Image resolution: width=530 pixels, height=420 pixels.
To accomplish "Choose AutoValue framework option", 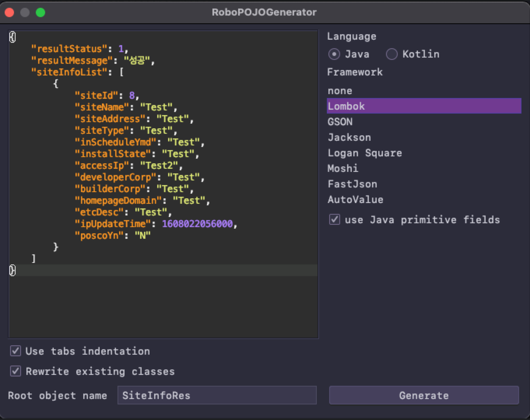I will pos(424,199).
